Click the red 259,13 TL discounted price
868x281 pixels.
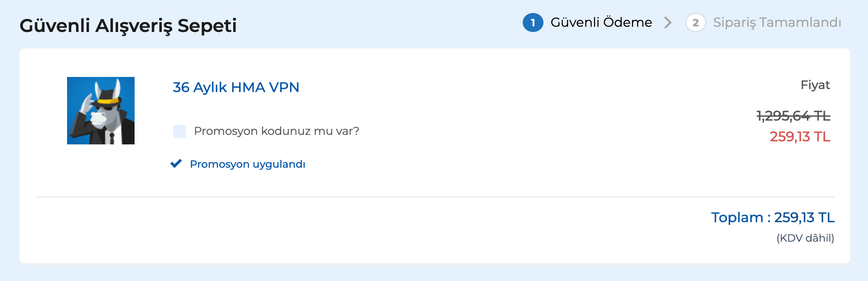(800, 137)
